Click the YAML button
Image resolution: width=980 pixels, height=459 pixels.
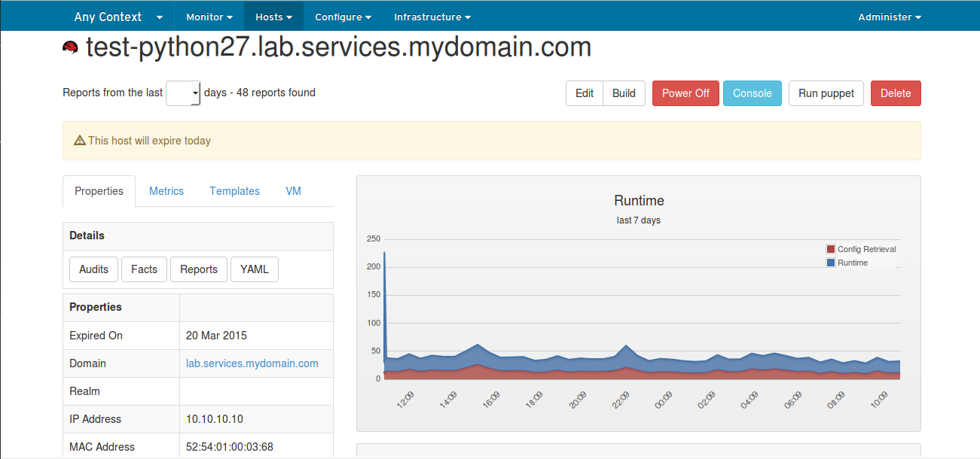pyautogui.click(x=255, y=269)
